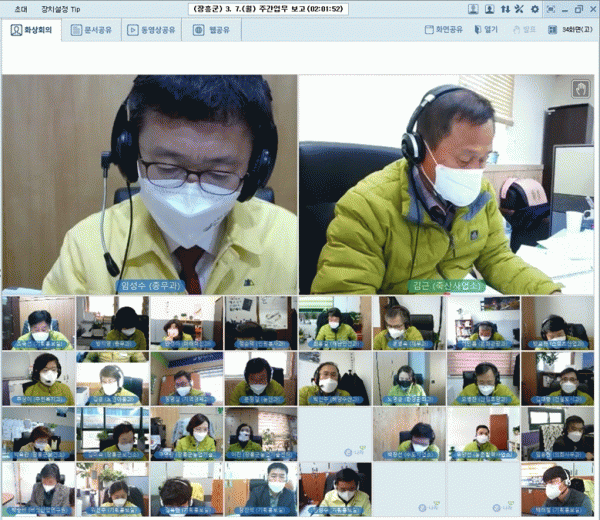Open settings with the gear icon
600x520 pixels.
pos(534,9)
